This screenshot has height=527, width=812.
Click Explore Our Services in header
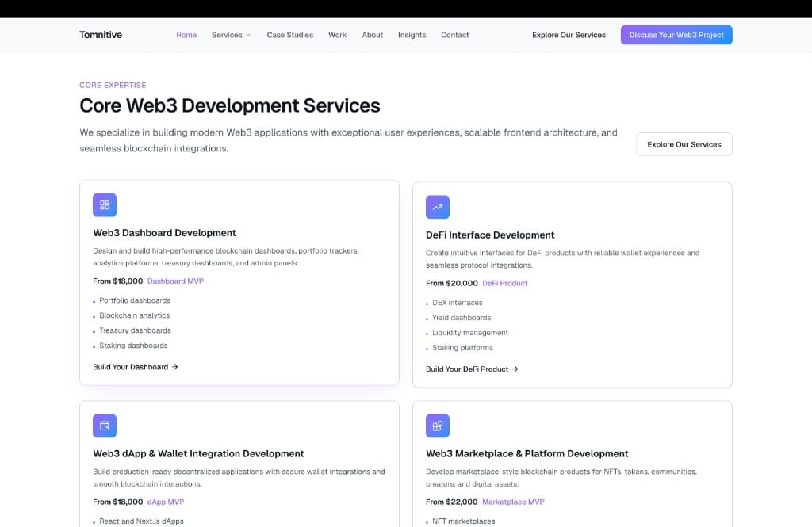click(569, 35)
